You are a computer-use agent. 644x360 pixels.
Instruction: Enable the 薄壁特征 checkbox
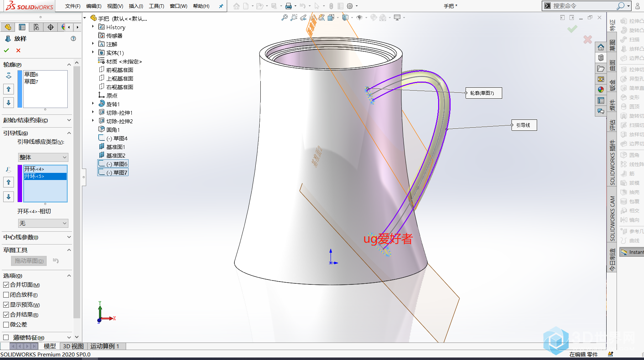[6, 337]
